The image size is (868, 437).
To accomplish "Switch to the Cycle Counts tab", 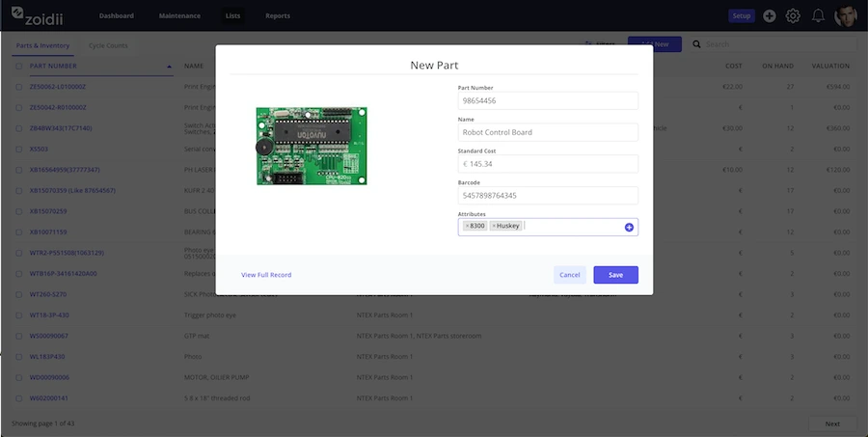I will 108,46.
